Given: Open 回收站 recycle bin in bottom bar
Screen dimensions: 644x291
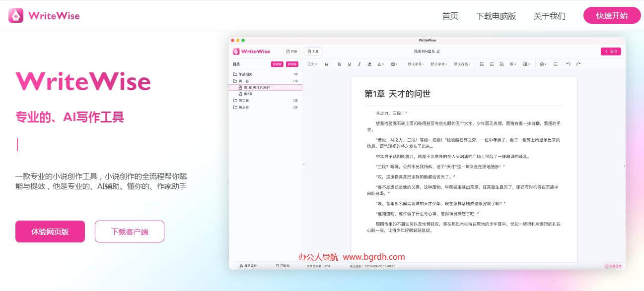Looking at the screenshot, I should click(x=283, y=266).
